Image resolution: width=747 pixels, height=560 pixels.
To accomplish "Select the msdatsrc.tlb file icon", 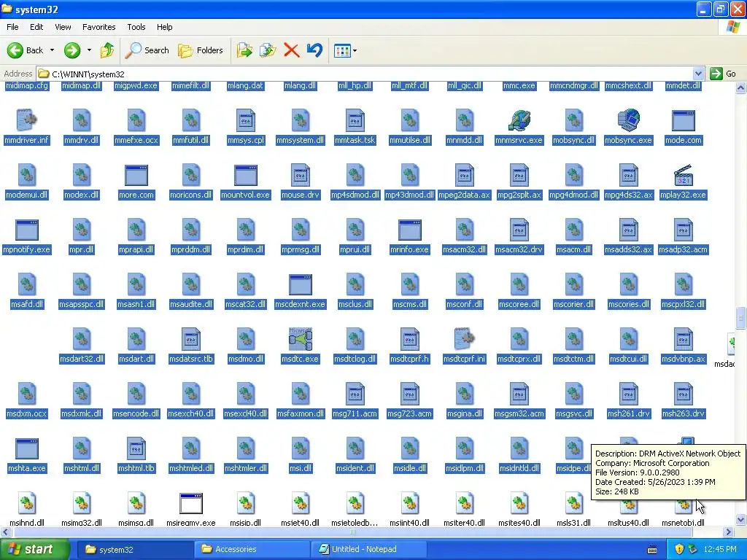I will (191, 338).
